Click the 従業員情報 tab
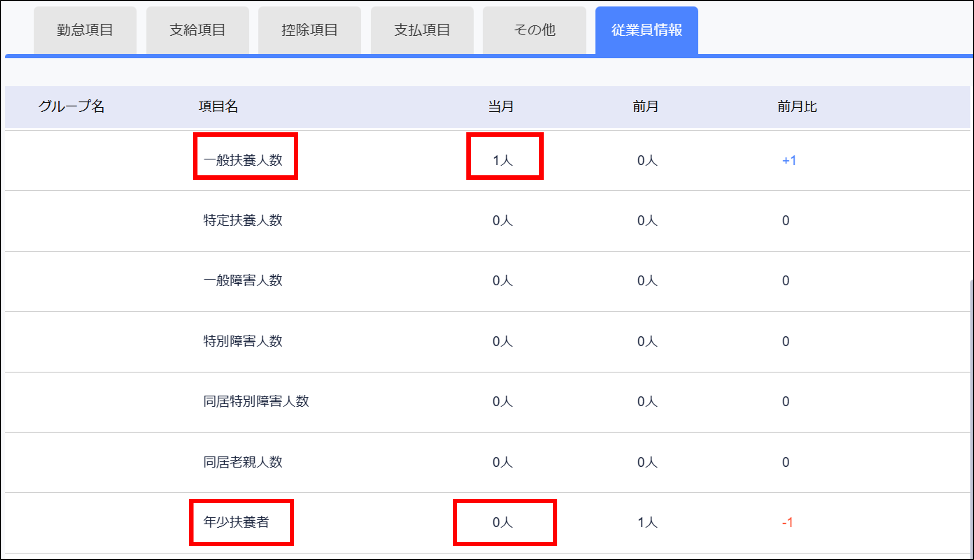The height and width of the screenshot is (560, 974). coord(646,30)
